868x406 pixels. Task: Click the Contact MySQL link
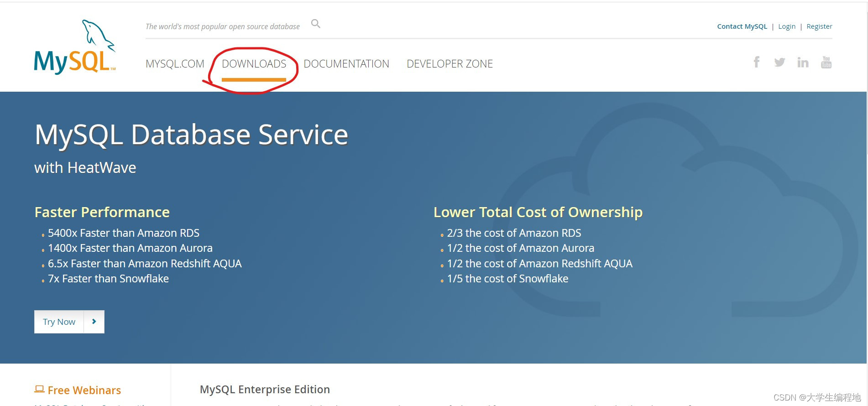742,26
